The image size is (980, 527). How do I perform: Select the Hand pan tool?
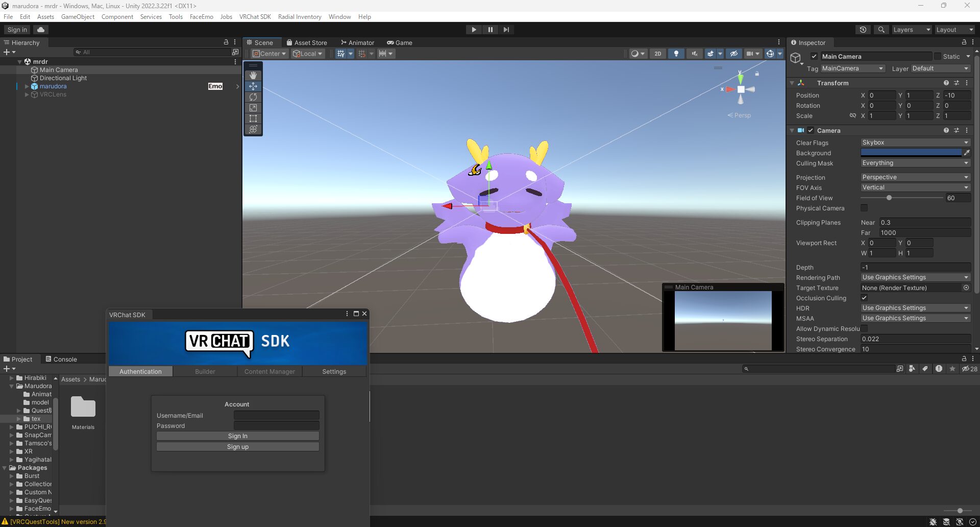[253, 75]
